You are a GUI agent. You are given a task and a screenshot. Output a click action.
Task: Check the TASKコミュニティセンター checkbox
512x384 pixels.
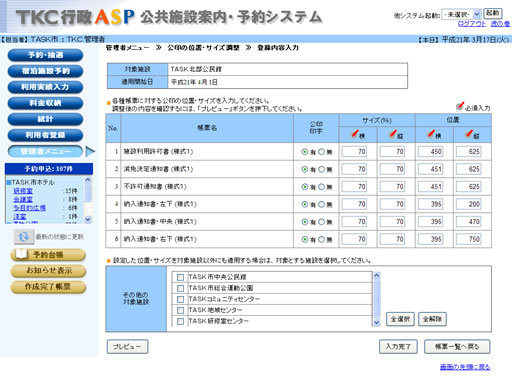pyautogui.click(x=180, y=299)
